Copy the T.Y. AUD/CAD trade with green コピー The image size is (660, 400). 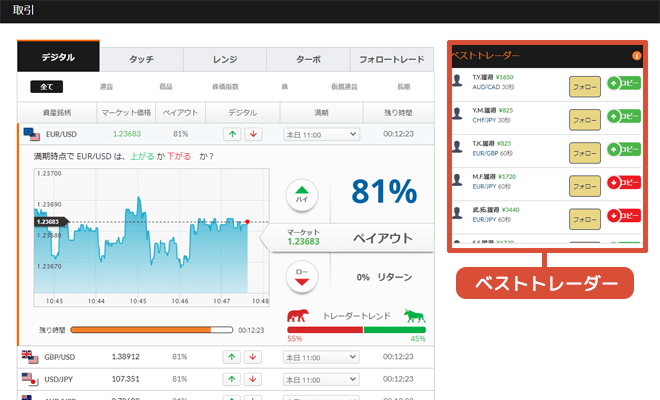(624, 83)
